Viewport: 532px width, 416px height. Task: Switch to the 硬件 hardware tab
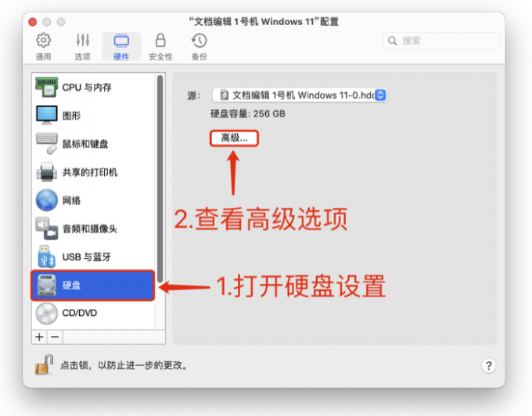tap(121, 47)
